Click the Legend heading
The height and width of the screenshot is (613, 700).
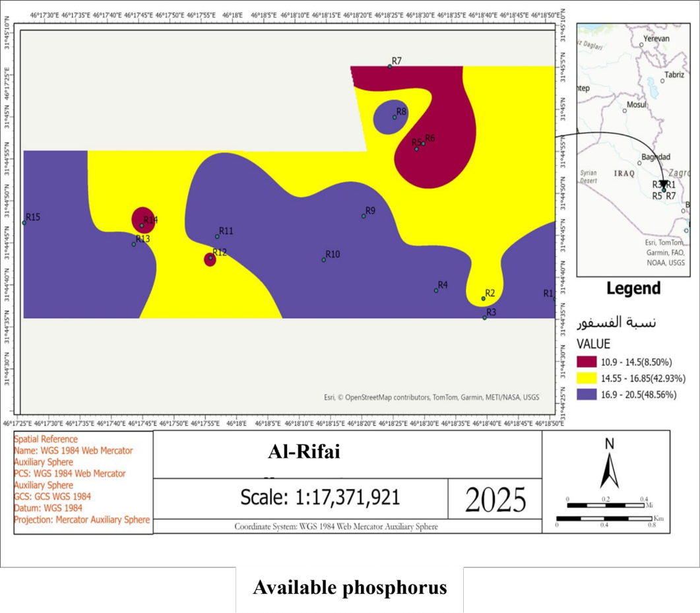click(x=633, y=288)
